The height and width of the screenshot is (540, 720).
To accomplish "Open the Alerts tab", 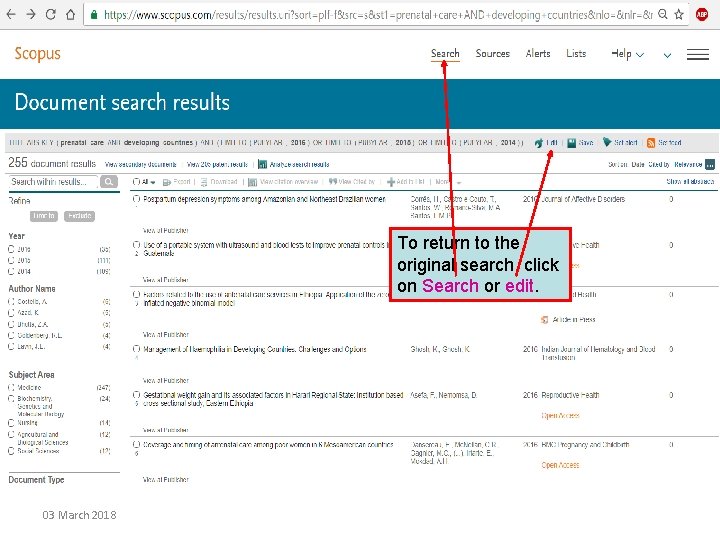I will tap(538, 54).
